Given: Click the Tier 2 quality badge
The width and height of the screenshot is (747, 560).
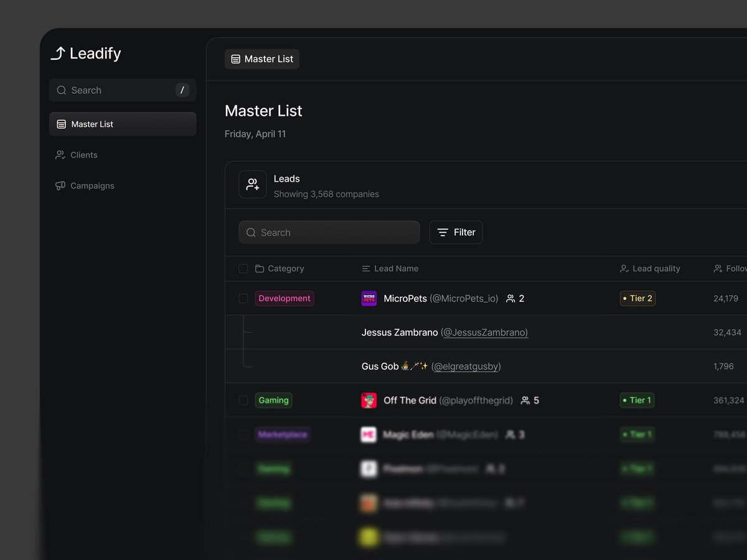Looking at the screenshot, I should 637,299.
